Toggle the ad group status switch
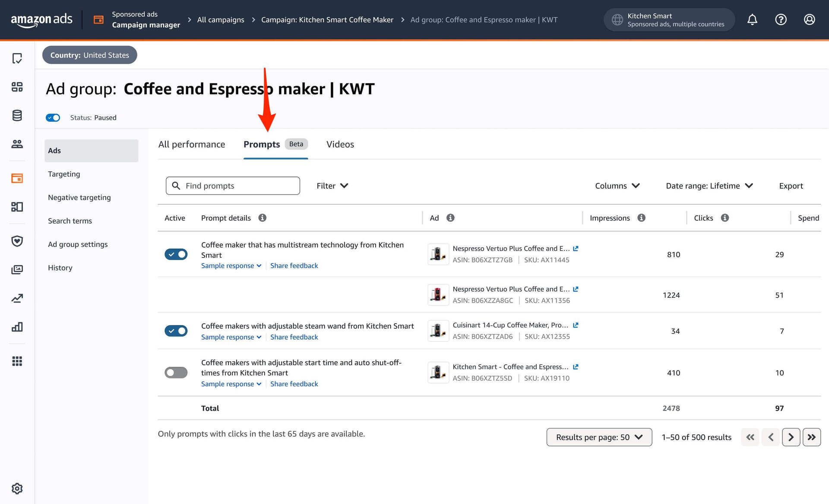This screenshot has width=829, height=504. (x=53, y=117)
